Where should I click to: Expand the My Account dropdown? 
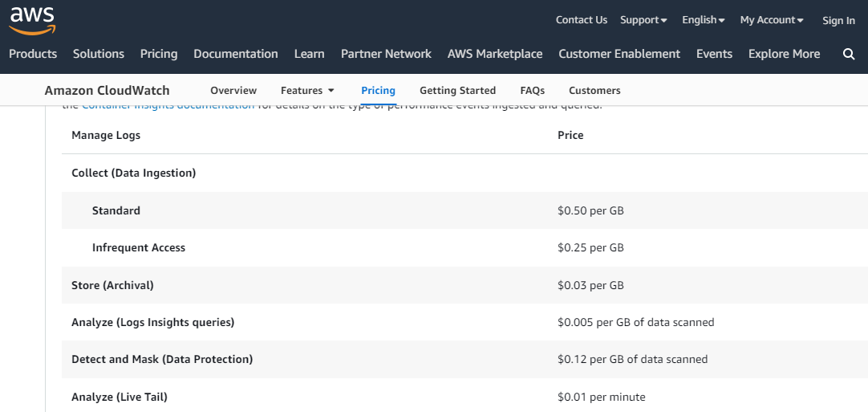(772, 20)
